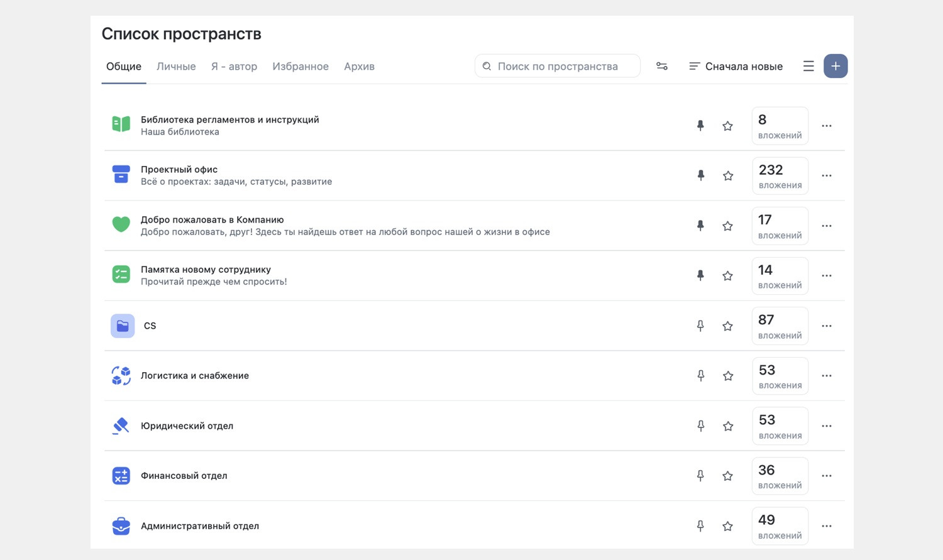This screenshot has width=943, height=560.
Task: Unpin Памятка новому сотруднику
Action: point(700,275)
